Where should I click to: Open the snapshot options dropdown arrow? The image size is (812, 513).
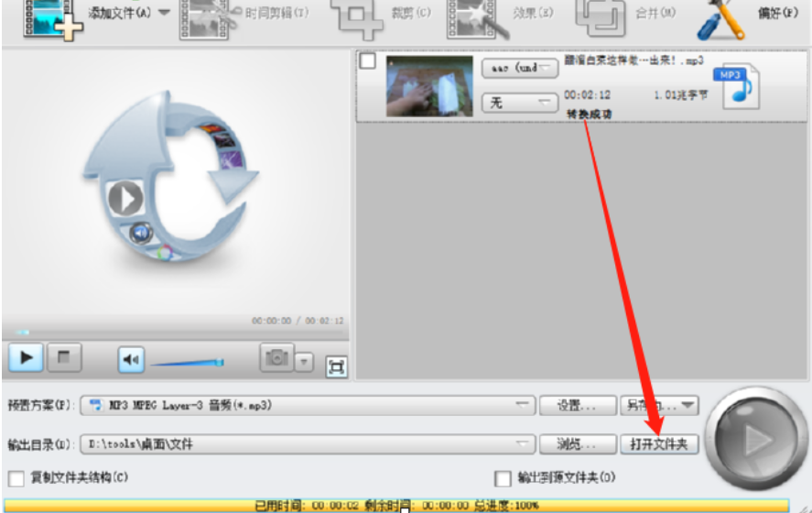click(305, 362)
